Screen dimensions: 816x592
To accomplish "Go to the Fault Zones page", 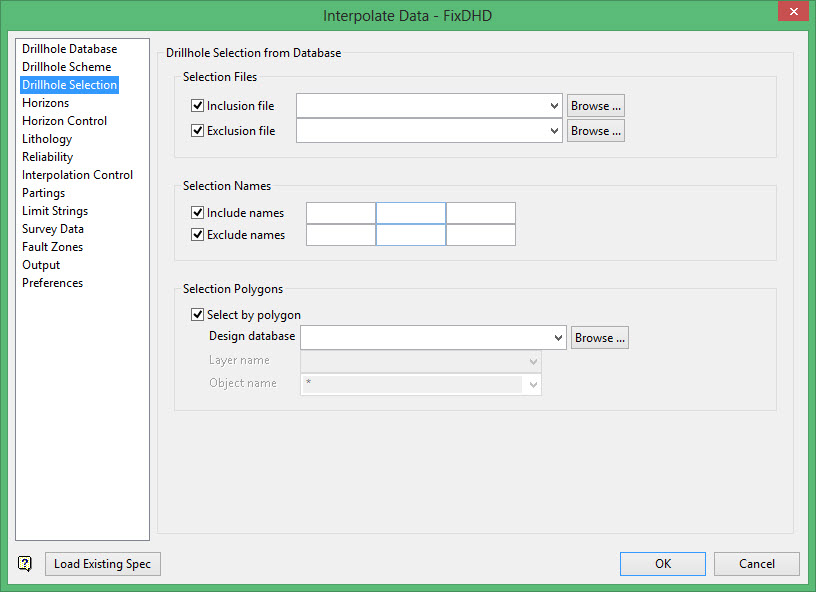I will click(53, 247).
